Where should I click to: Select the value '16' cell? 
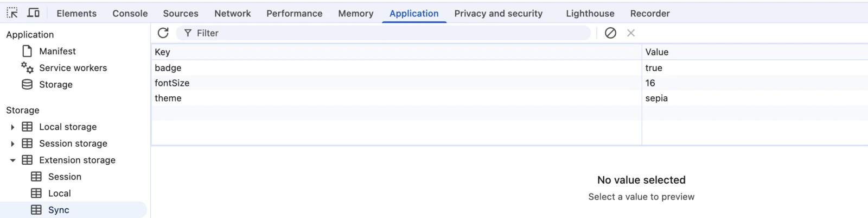click(755, 83)
